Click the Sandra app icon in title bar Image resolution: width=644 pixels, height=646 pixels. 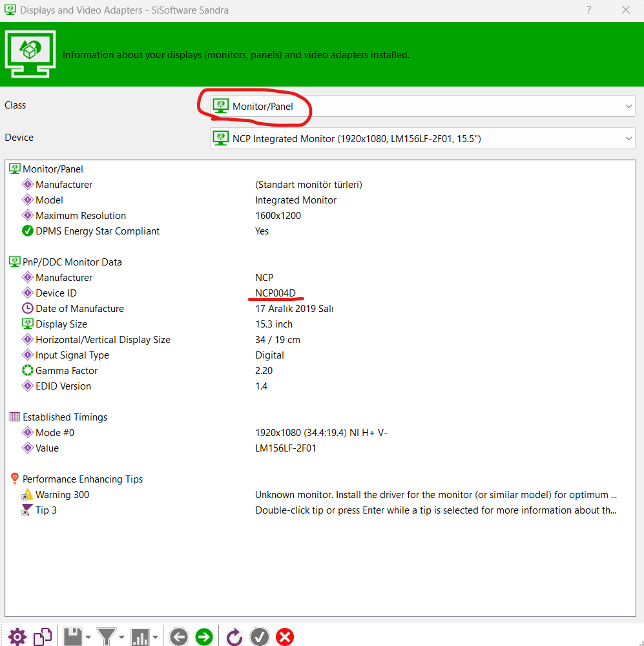(x=10, y=10)
